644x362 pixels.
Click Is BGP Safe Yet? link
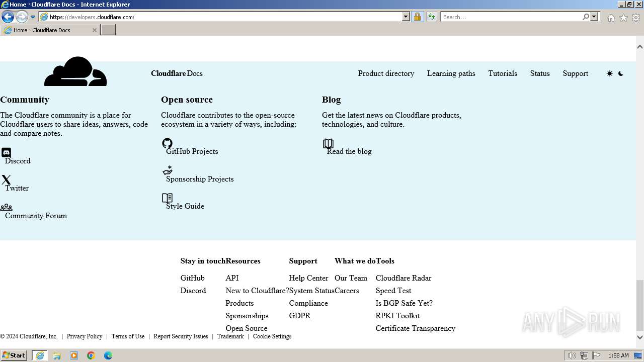coord(404,303)
